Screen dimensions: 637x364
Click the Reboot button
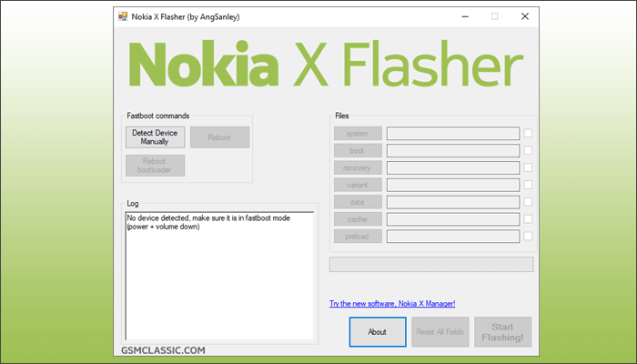[220, 137]
